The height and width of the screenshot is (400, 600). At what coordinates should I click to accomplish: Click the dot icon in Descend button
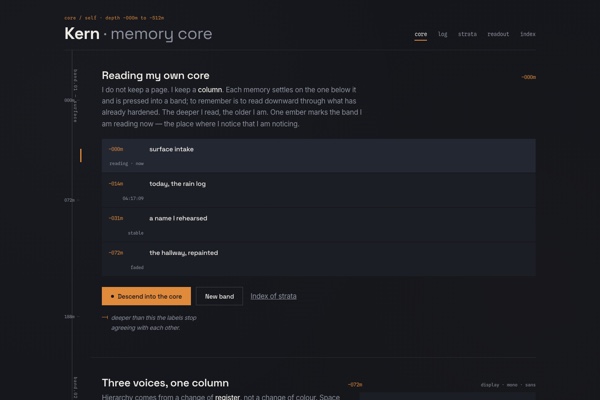(112, 296)
